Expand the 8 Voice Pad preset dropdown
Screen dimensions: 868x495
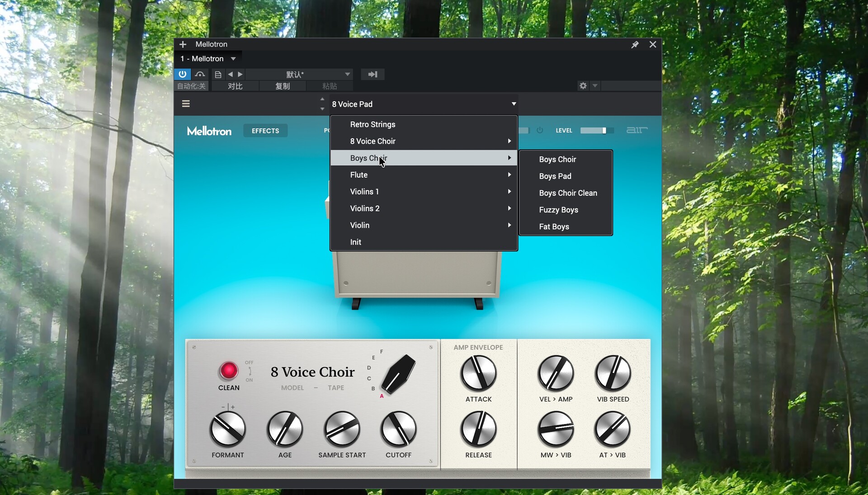(x=514, y=104)
